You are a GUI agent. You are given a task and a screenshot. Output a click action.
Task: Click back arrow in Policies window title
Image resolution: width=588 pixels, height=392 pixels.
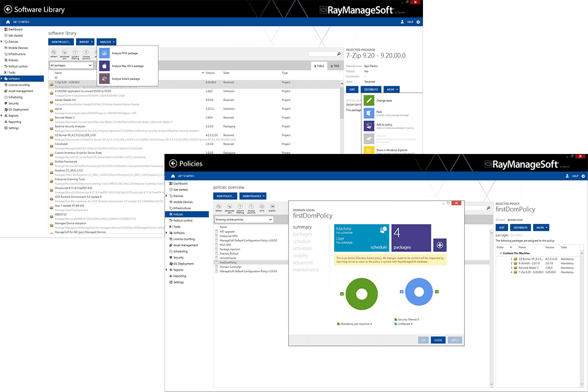[x=173, y=163]
